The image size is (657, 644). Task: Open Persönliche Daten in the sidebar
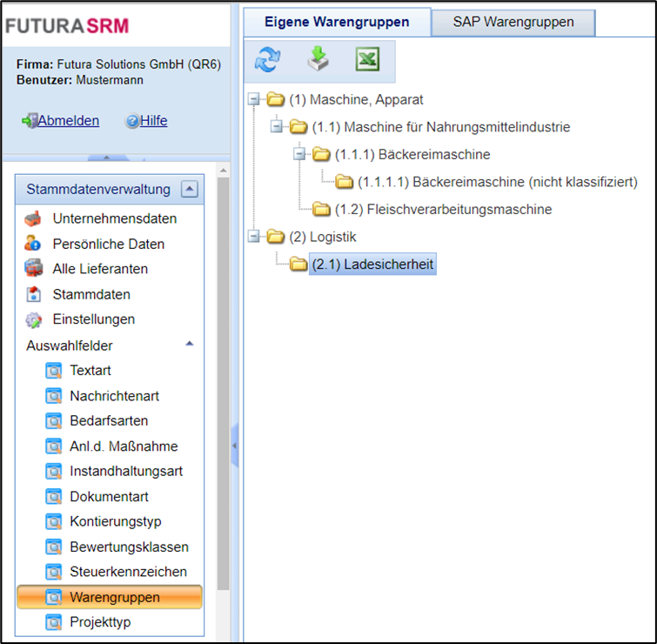click(108, 244)
